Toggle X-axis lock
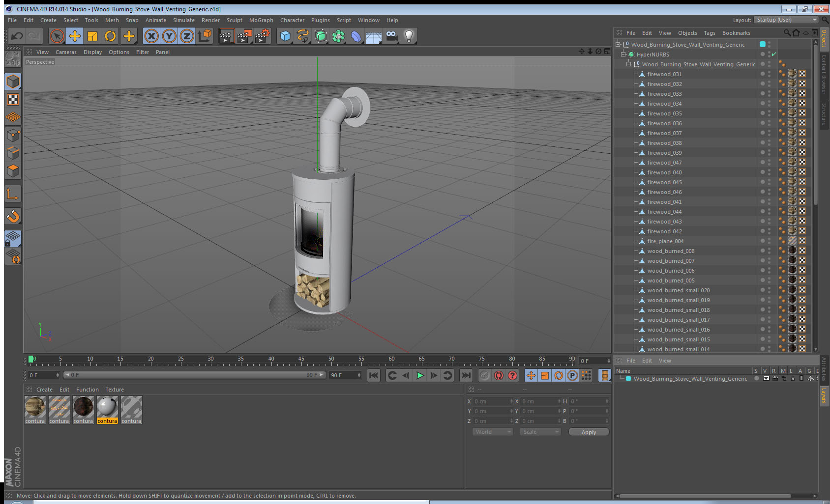 click(x=151, y=36)
